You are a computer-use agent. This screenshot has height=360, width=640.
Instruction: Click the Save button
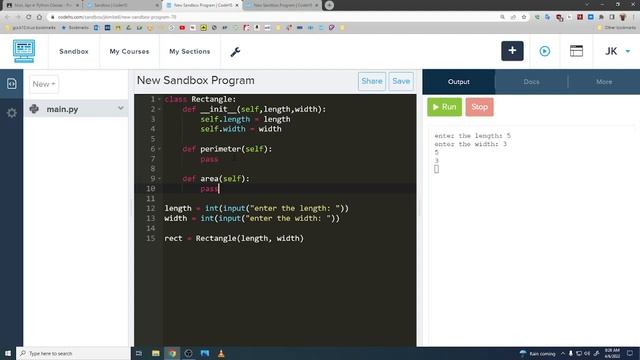coord(401,81)
